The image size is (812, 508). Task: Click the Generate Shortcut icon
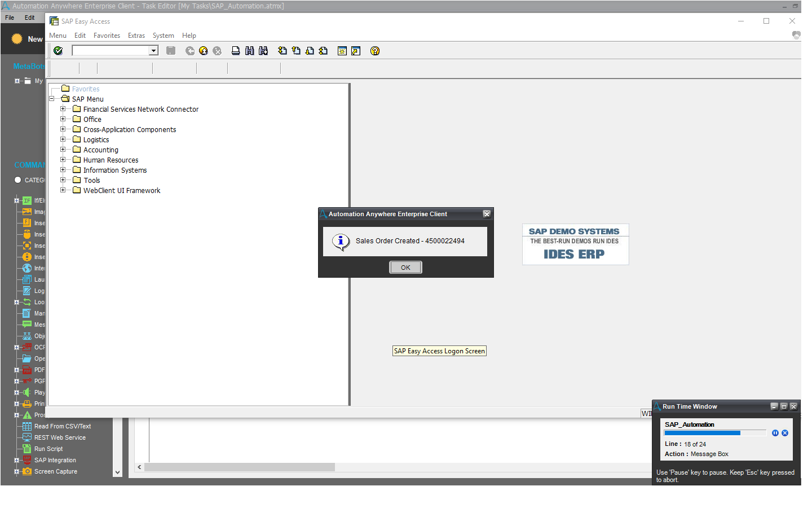click(356, 51)
